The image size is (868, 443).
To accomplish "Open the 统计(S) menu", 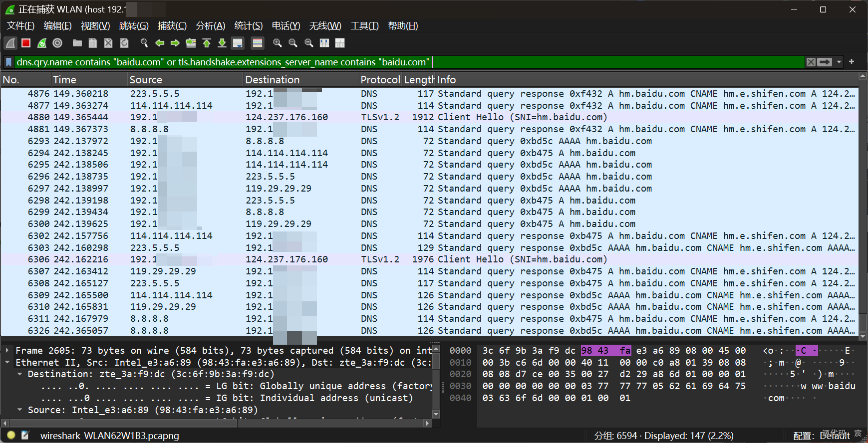I will click(x=249, y=25).
